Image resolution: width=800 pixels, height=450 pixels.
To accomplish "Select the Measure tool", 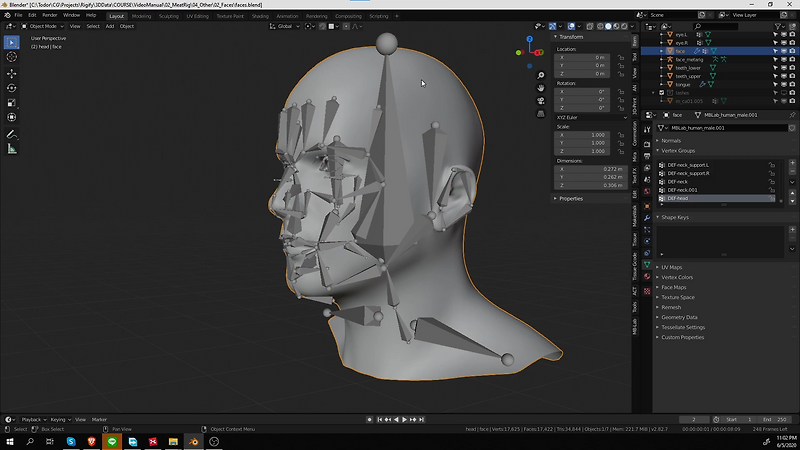I will point(12,149).
